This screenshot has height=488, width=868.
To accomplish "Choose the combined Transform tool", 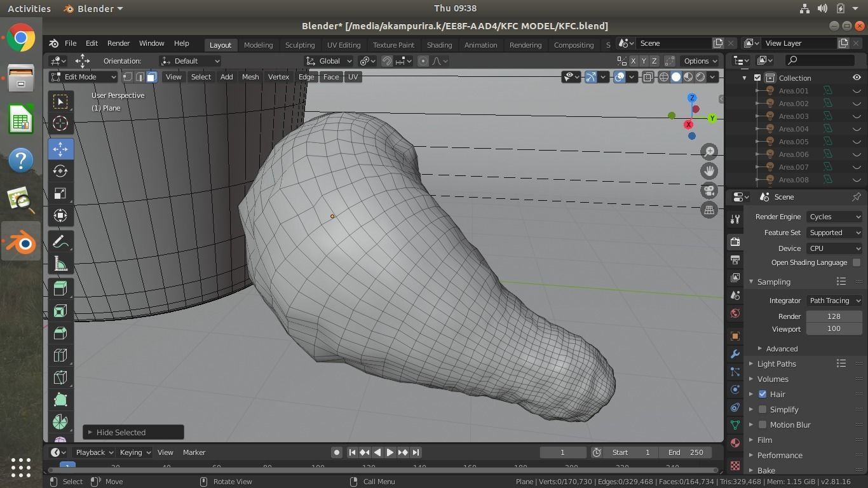I will [x=60, y=215].
